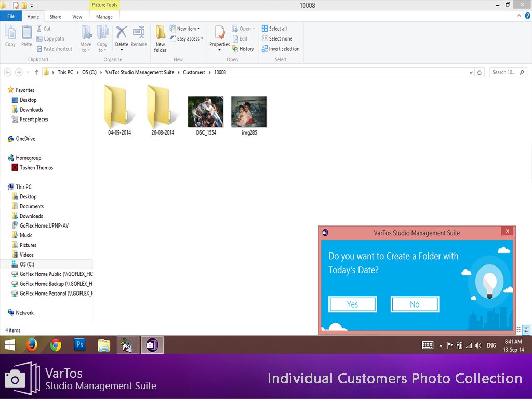Switch to details view button
The width and height of the screenshot is (532, 399).
(518, 329)
